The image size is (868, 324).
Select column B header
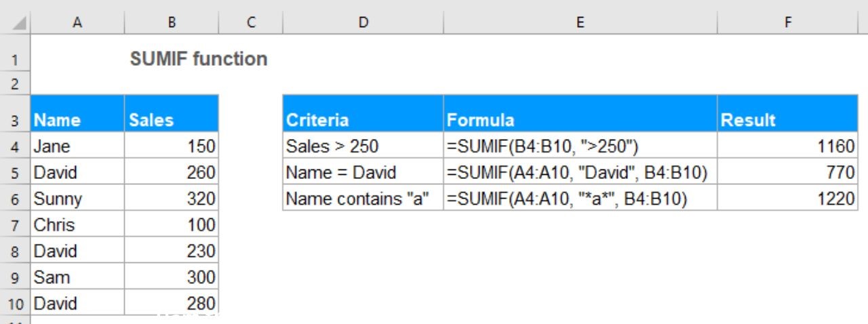pyautogui.click(x=172, y=22)
